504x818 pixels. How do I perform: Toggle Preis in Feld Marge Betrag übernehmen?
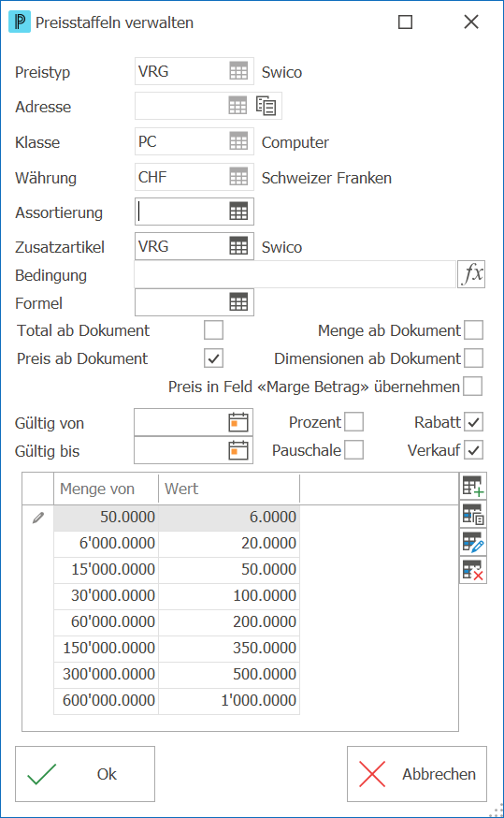pos(473,387)
